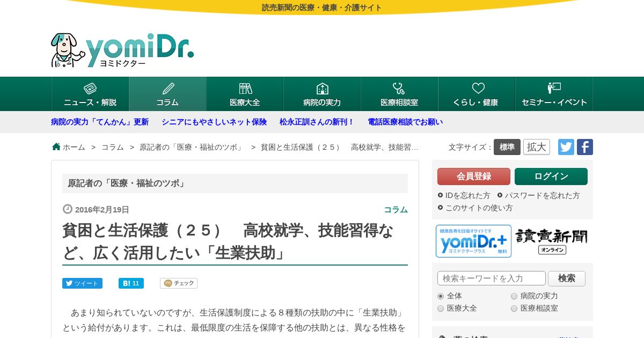Click the 検索 button

[x=567, y=278]
